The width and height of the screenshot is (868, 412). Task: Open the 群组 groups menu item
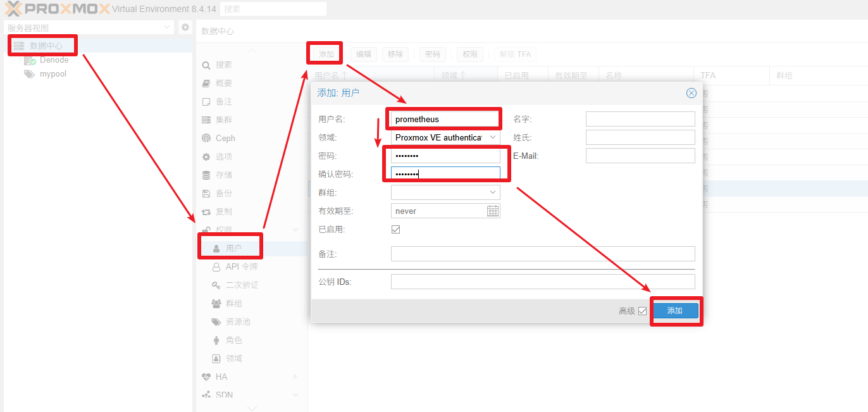point(233,304)
